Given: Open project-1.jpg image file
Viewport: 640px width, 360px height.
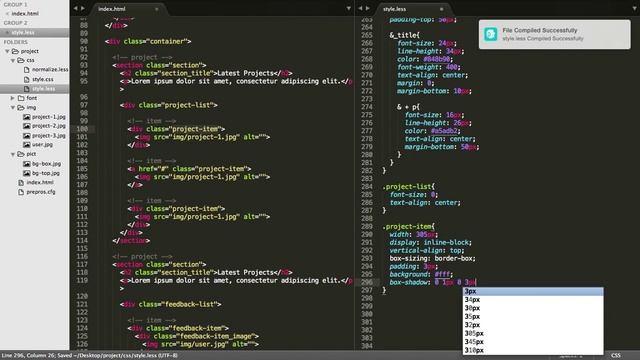Looking at the screenshot, I should tap(49, 117).
